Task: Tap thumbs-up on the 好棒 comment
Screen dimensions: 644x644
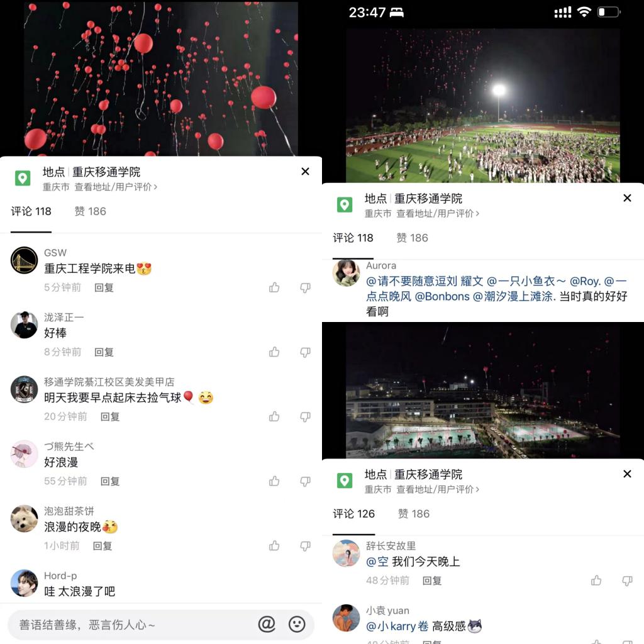Action: [x=274, y=352]
